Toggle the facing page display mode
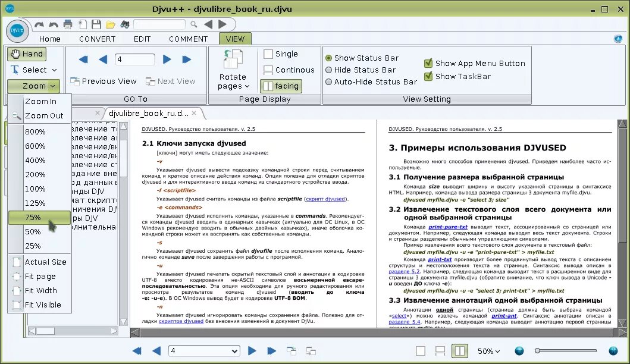Screen dimensions: 630x364 click(x=281, y=86)
